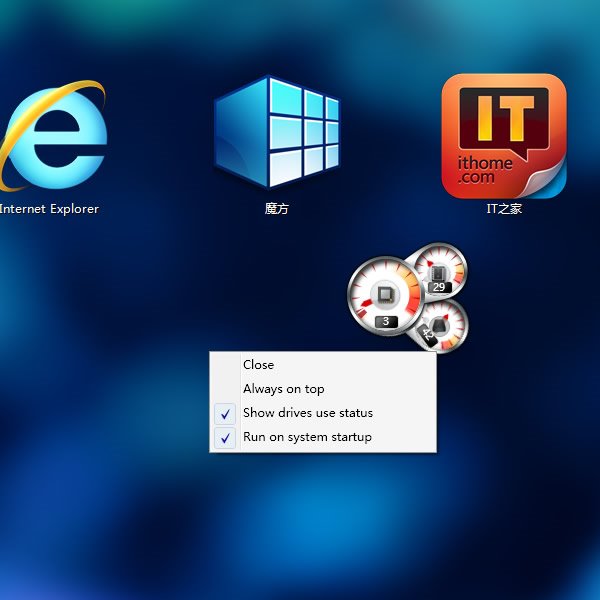Click the CPU usage gauge showing 3
Image resolution: width=600 pixels, height=600 pixels.
385,296
